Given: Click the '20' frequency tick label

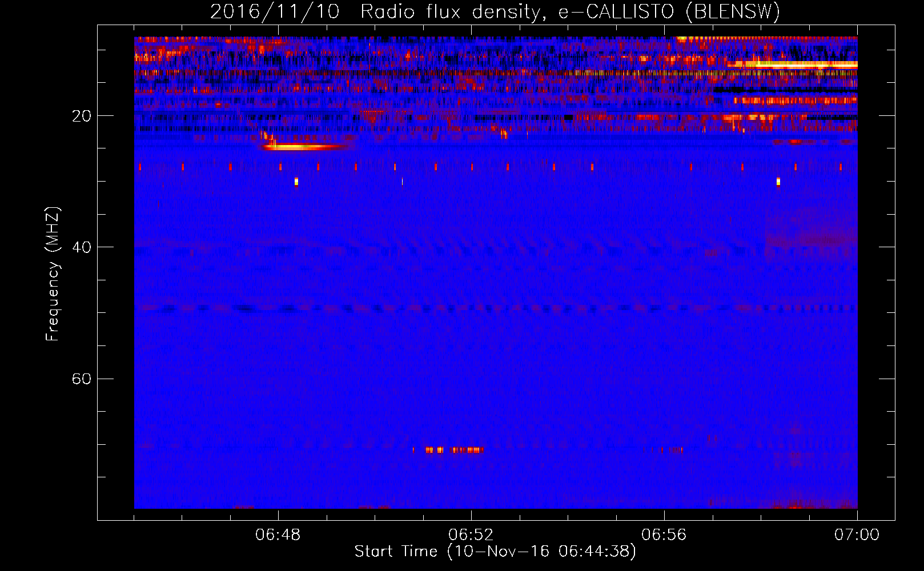Looking at the screenshot, I should (82, 116).
